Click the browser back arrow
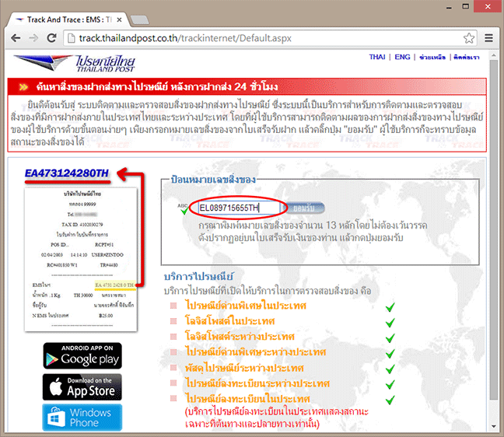This screenshot has height=437, width=504. 16,38
